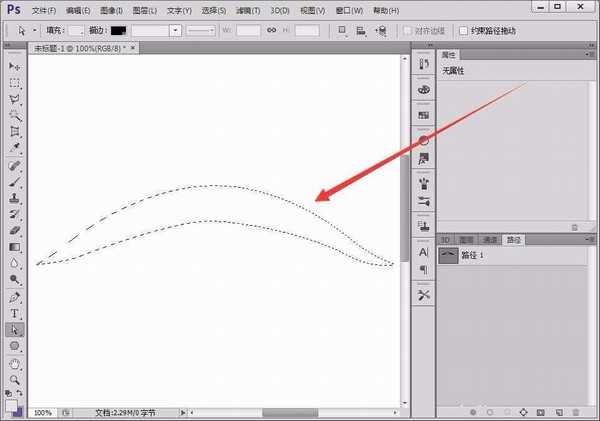Open the stroke width dropdown
600x421 pixels.
coord(176,31)
